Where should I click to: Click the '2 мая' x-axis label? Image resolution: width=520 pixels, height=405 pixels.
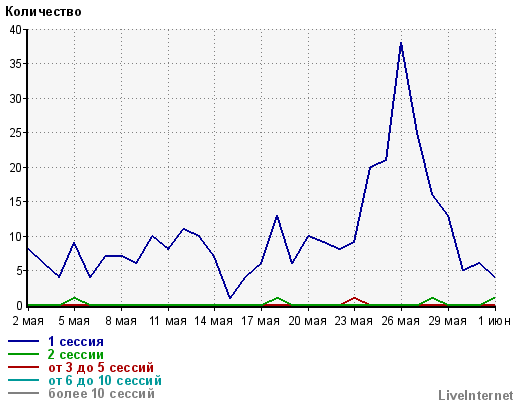tap(28, 321)
